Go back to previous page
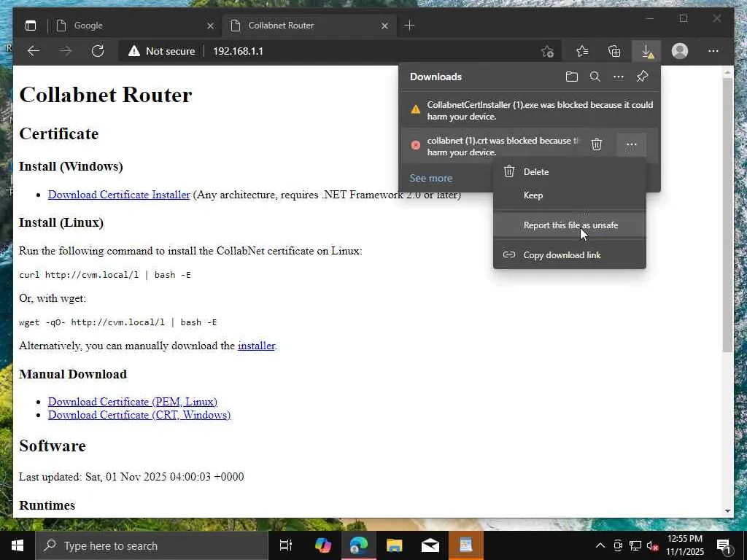 [x=34, y=51]
